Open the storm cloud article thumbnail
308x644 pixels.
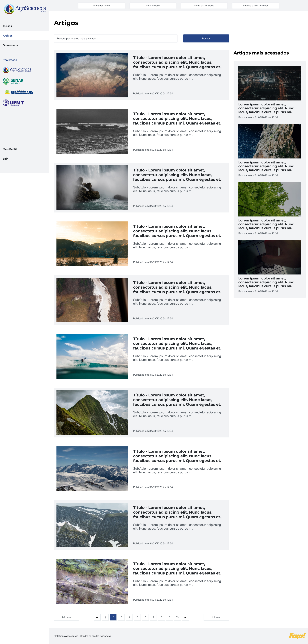92,75
